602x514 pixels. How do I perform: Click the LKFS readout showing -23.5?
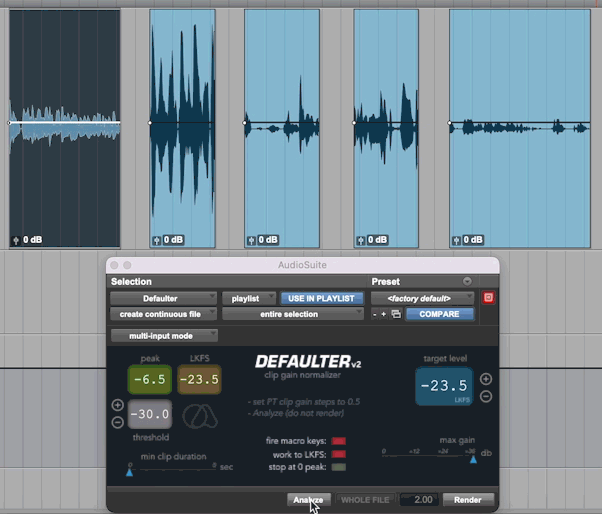(x=199, y=380)
